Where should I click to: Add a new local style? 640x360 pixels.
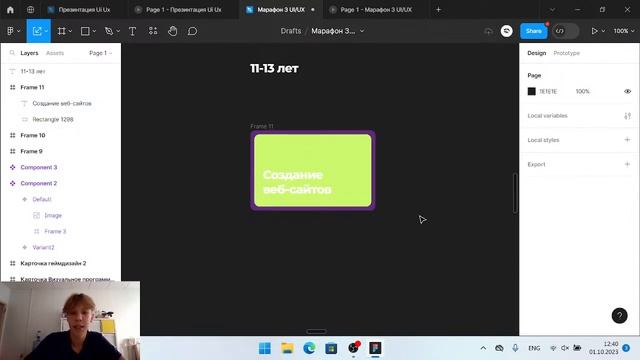627,140
